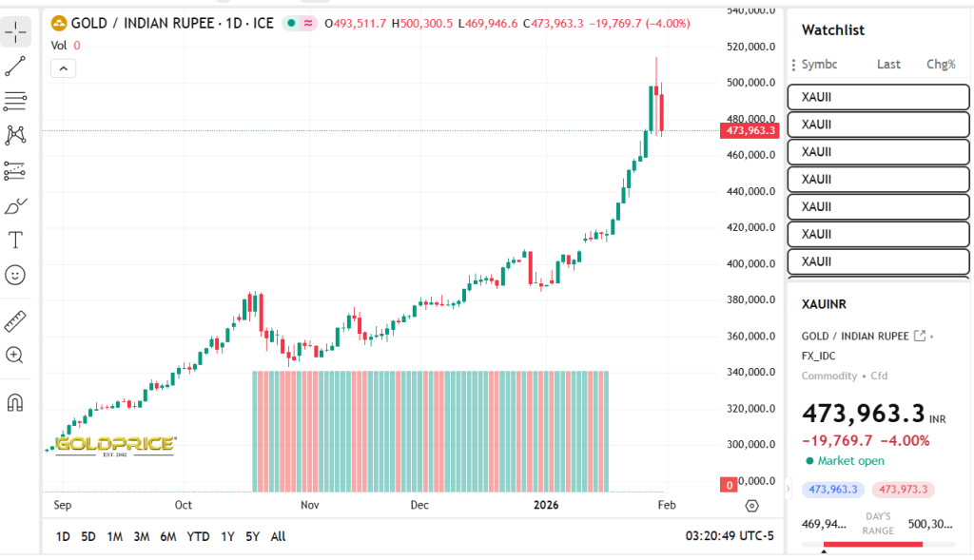Select the measure ruler tool
The width and height of the screenshot is (974, 560).
click(x=14, y=320)
